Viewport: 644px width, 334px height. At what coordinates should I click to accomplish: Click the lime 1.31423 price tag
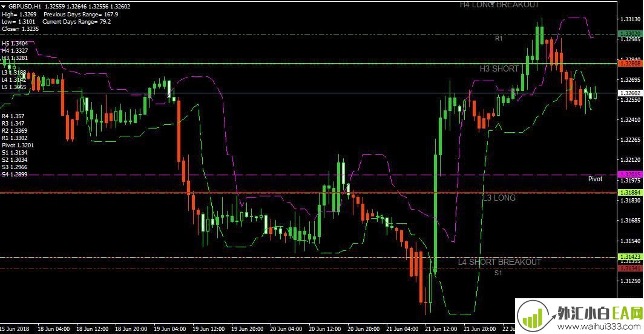tap(631, 256)
